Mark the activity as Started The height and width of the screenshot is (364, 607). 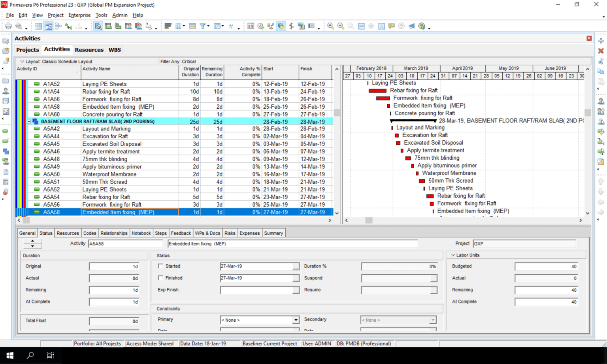(161, 266)
